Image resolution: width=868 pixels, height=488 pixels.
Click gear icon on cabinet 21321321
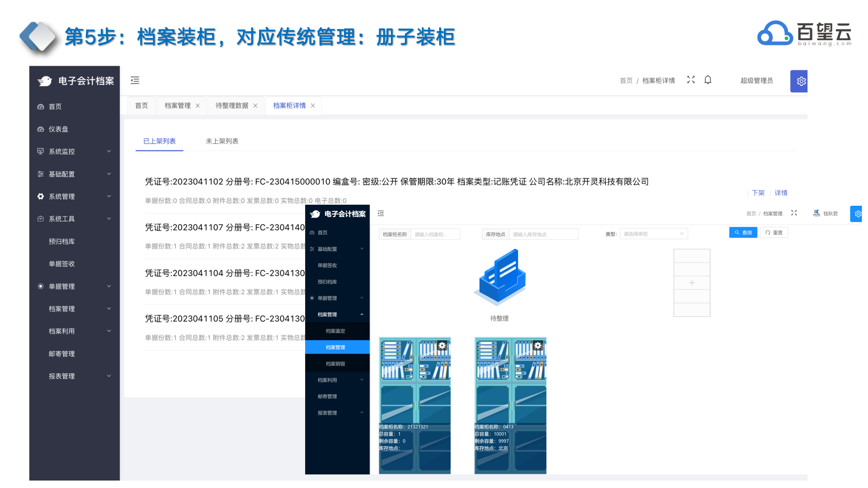click(x=442, y=345)
